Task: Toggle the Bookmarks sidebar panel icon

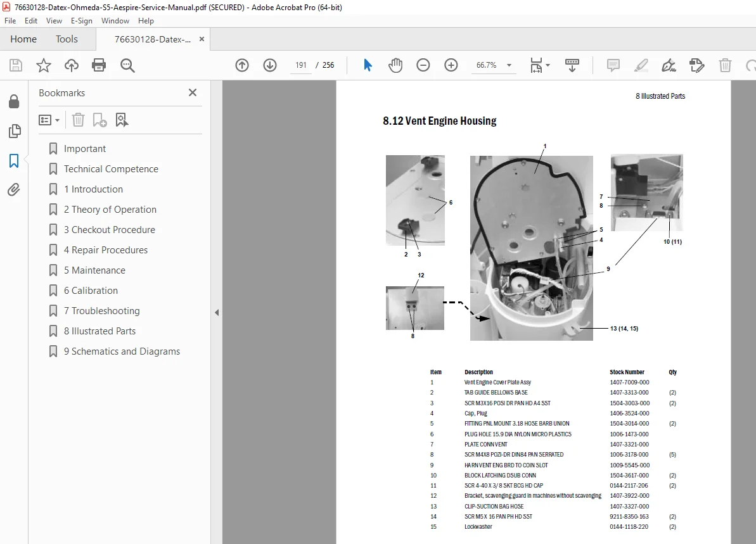Action: click(x=14, y=161)
